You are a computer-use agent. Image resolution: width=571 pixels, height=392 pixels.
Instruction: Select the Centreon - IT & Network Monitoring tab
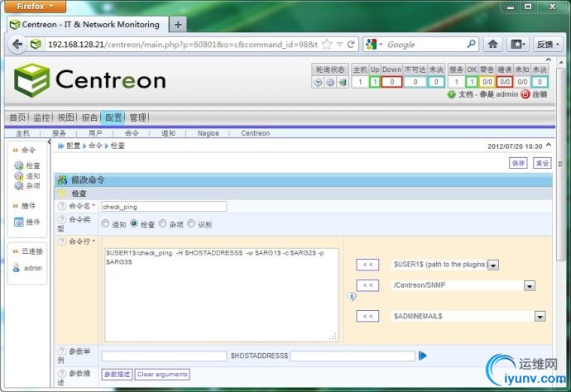88,24
